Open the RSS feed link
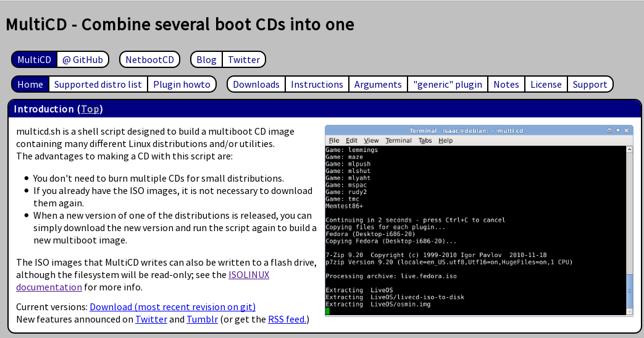Image resolution: width=644 pixels, height=338 pixels. coord(287,319)
